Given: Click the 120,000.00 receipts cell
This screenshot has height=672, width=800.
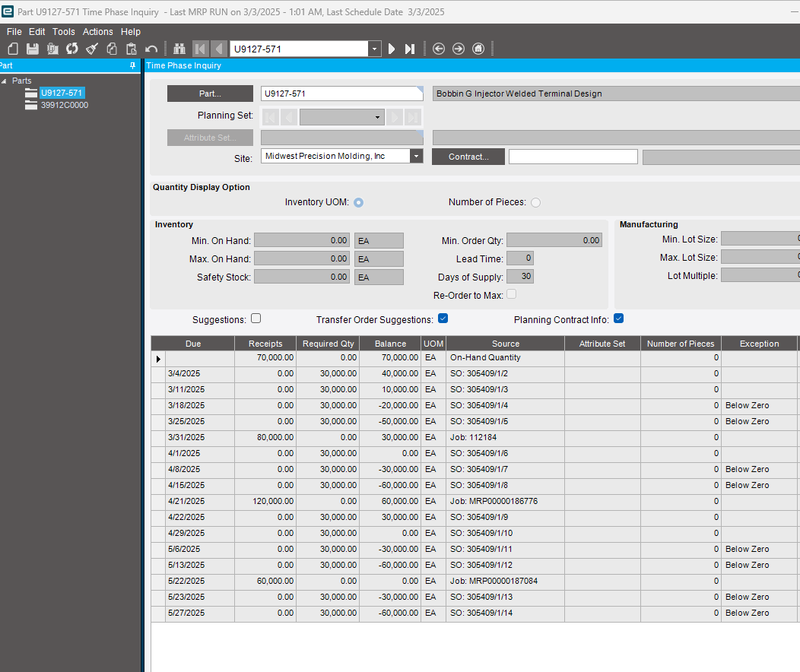Looking at the screenshot, I should click(265, 501).
